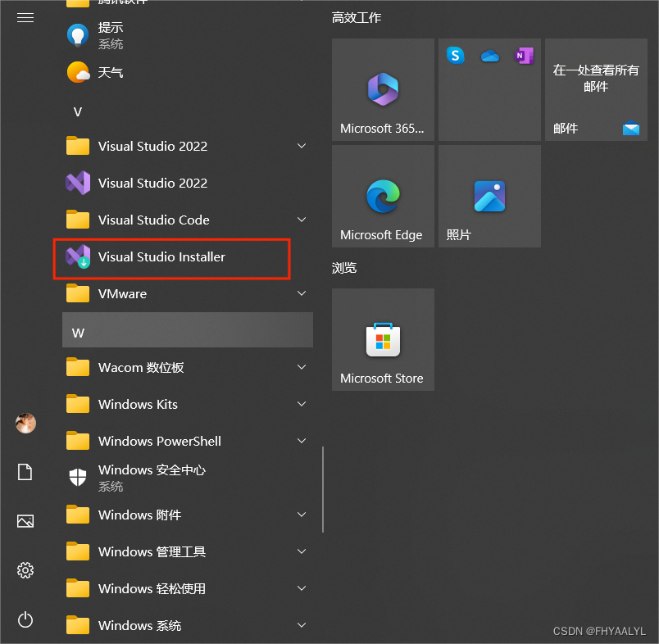
Task: Open Windows 安全中心 shield icon
Action: pos(78,477)
